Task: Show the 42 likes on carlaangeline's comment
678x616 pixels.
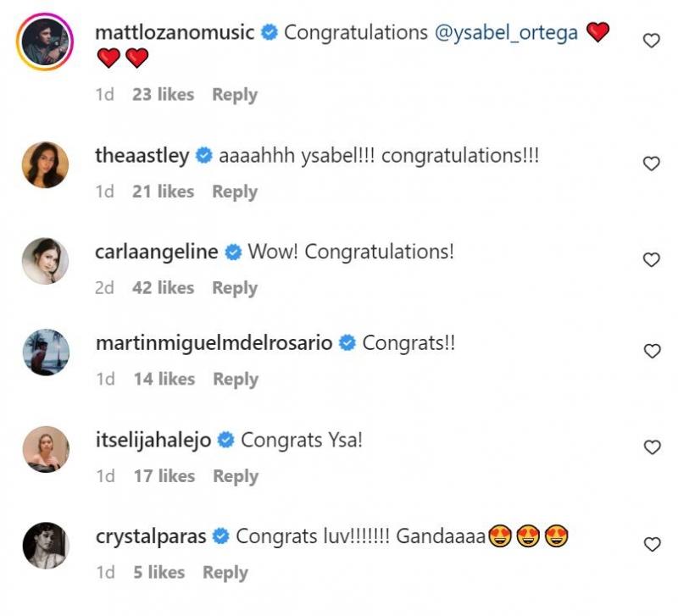Action: pos(163,288)
